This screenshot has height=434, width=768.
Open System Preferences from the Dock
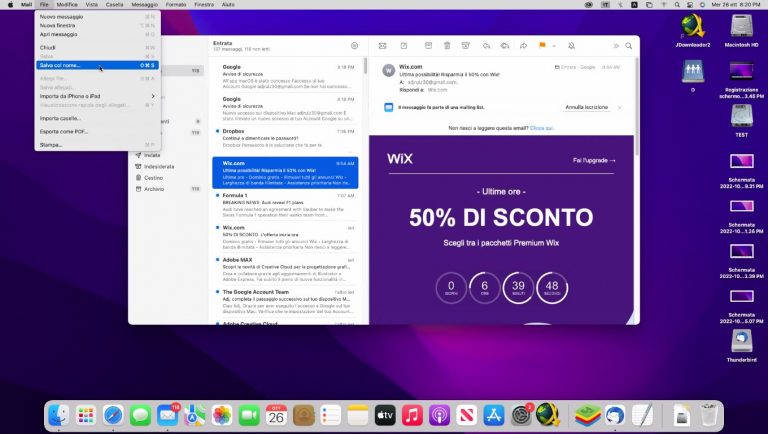521,415
